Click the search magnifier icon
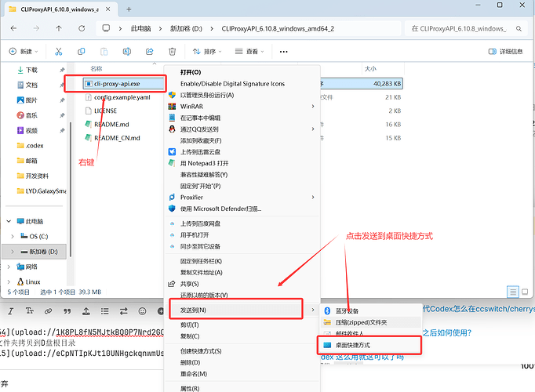 [x=519, y=29]
